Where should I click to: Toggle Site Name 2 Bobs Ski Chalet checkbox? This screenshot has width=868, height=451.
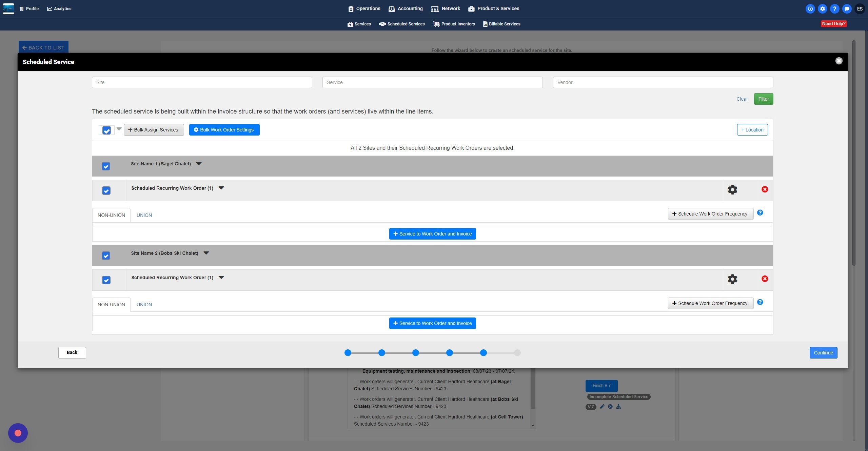point(106,256)
